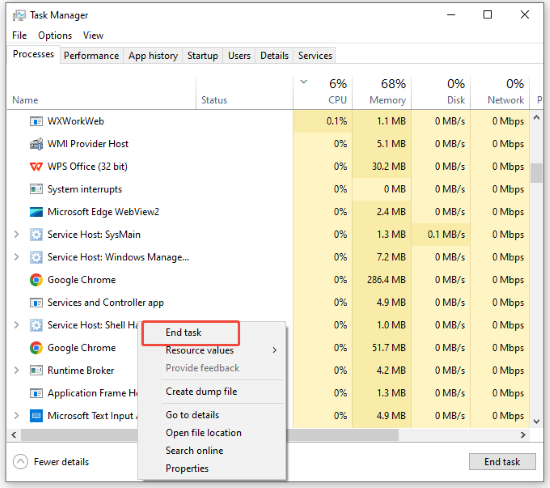Click the Microsoft Text Input blue icon
This screenshot has height=488, width=550.
pos(36,416)
